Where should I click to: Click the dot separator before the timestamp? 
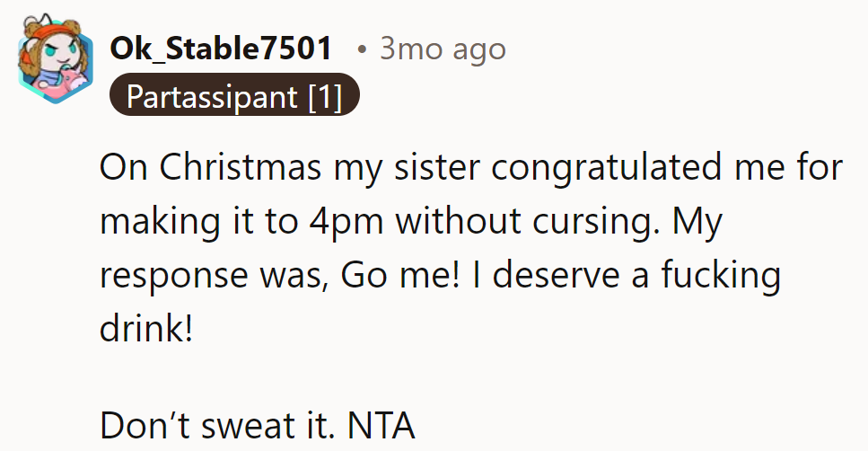click(x=361, y=49)
